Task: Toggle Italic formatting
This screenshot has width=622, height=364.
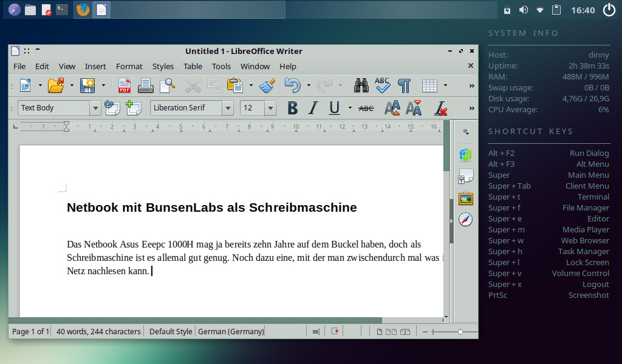Action: [x=313, y=108]
